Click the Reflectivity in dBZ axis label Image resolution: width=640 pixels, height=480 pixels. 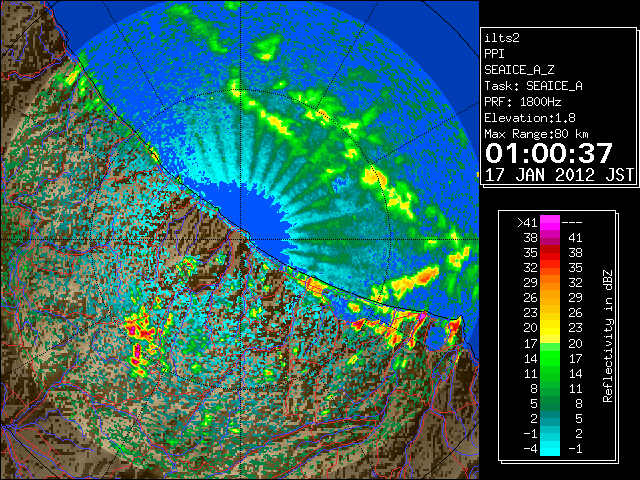(607, 336)
